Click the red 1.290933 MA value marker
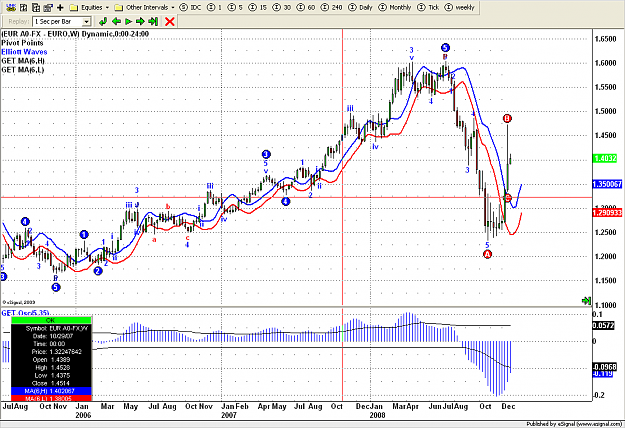 click(x=607, y=213)
